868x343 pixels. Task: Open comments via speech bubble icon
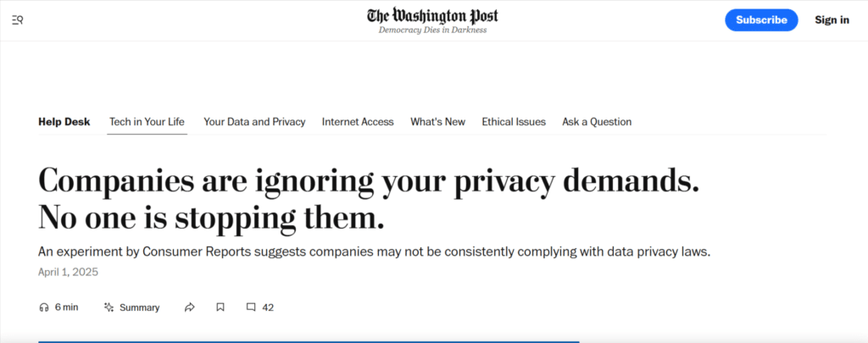point(251,307)
